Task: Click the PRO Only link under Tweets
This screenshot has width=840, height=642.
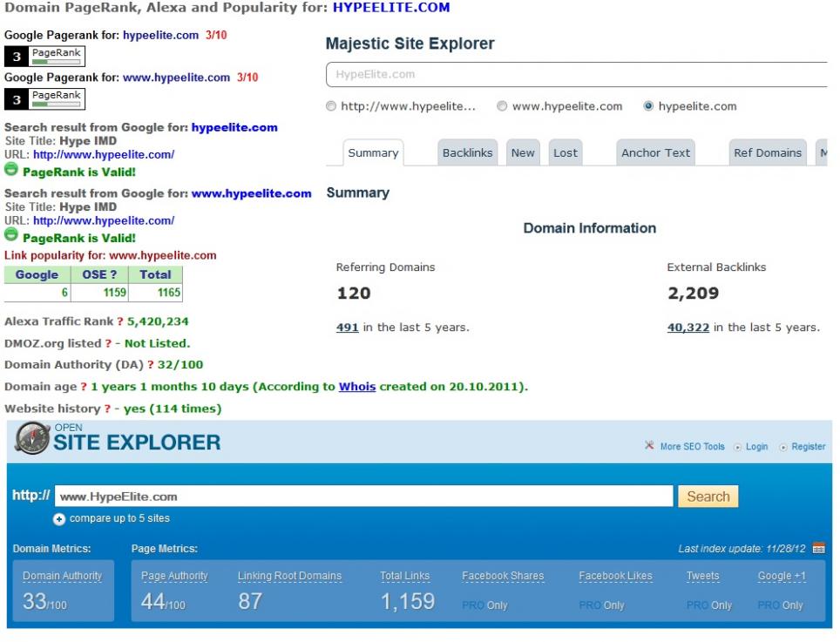Action: (709, 605)
